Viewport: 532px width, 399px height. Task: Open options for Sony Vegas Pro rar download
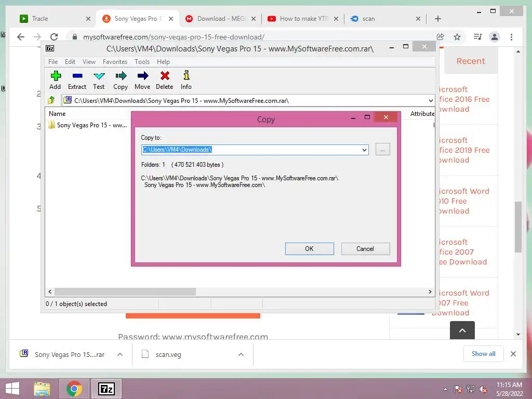tap(120, 354)
